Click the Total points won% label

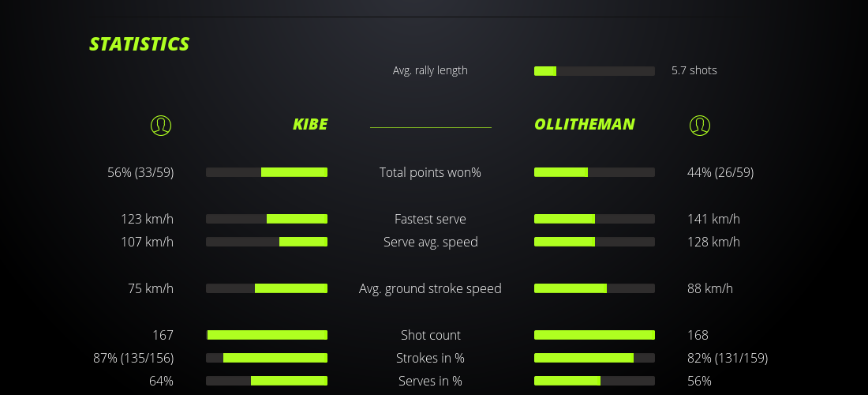point(430,172)
